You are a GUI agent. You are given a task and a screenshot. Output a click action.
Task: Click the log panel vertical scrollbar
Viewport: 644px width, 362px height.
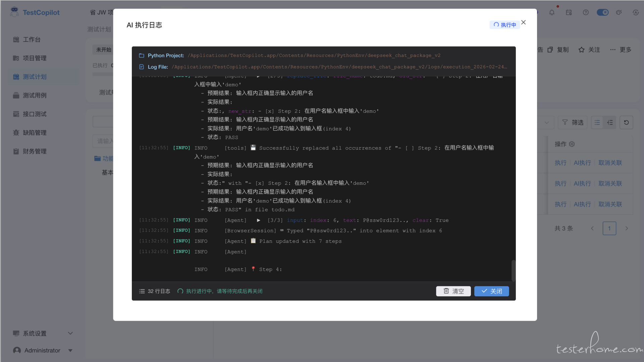513,270
